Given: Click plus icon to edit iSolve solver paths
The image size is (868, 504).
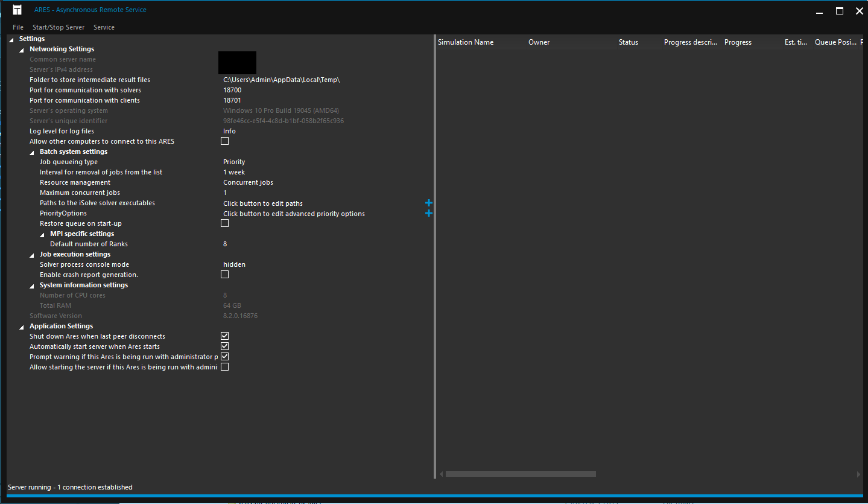Looking at the screenshot, I should pos(429,203).
